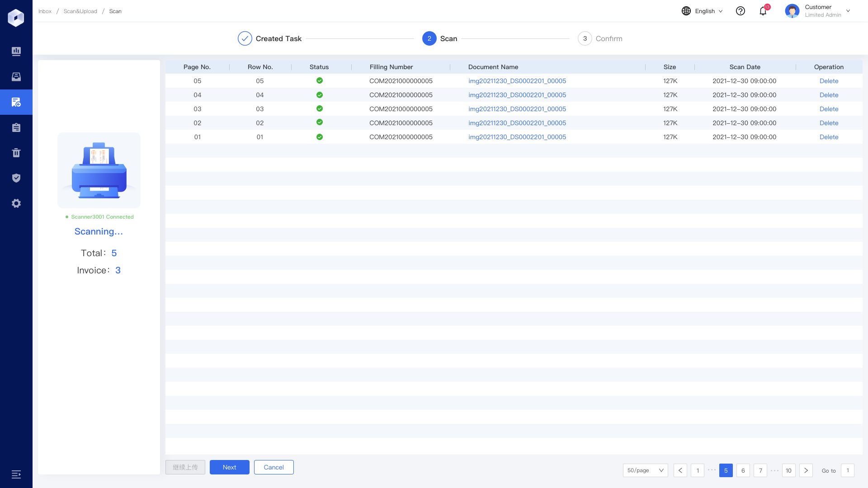Open document link in page 03 row

(x=517, y=109)
